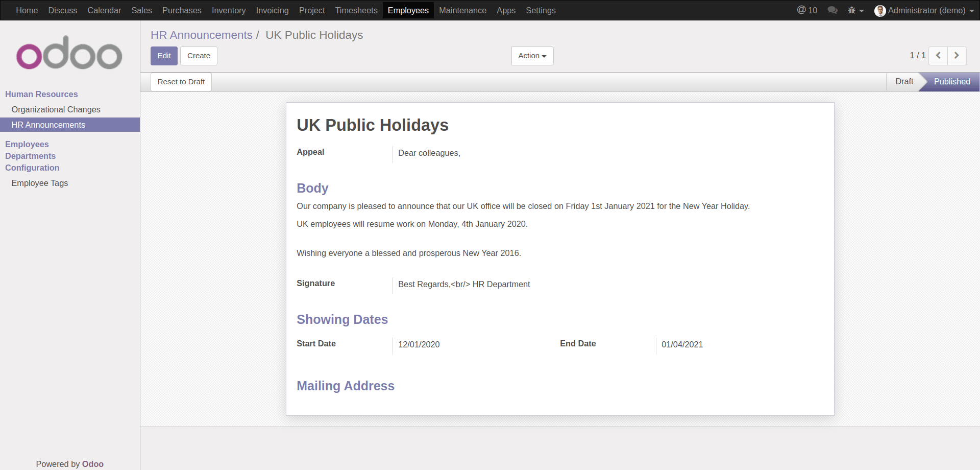980x470 pixels.
Task: Click the previous record arrow
Action: pos(938,56)
